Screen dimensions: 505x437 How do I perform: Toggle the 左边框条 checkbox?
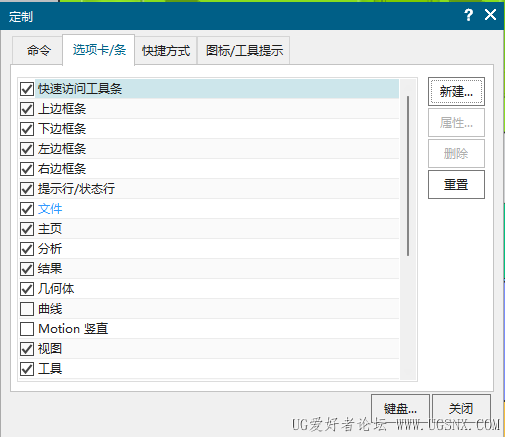(27, 149)
